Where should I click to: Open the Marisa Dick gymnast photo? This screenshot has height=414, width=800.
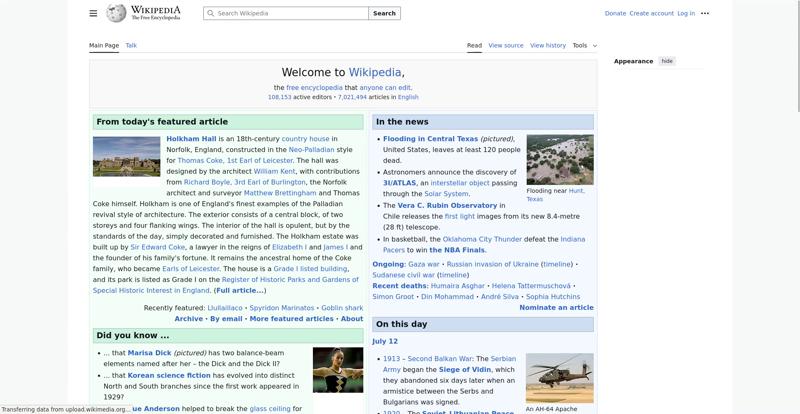[338, 370]
